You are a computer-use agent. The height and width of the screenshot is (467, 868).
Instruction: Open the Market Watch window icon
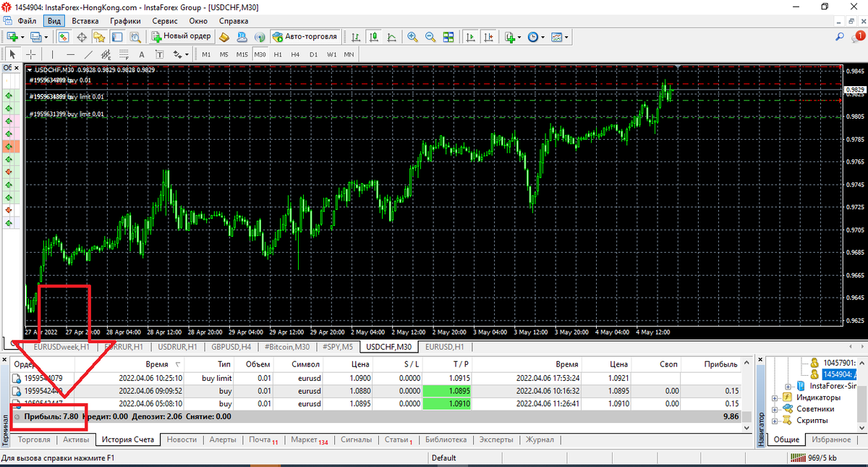(64, 37)
